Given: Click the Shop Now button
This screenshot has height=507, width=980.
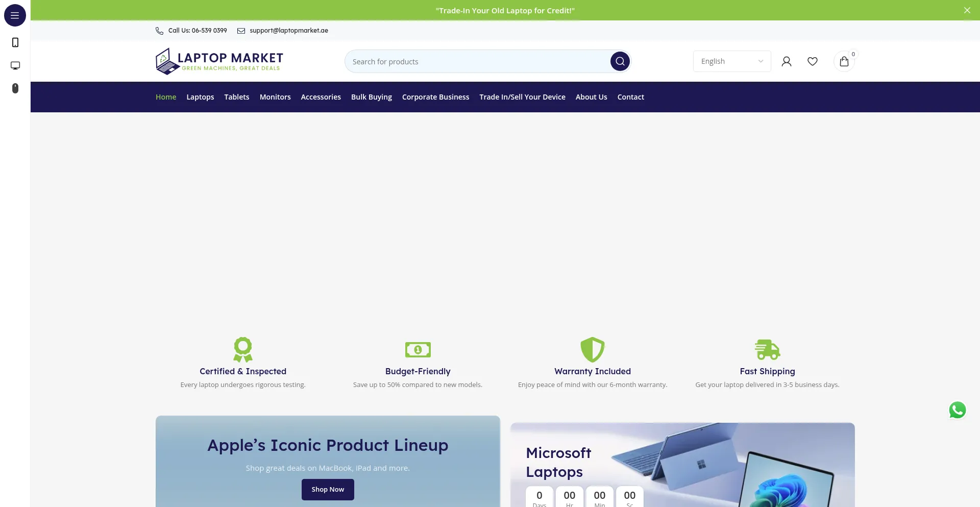Looking at the screenshot, I should click(327, 489).
